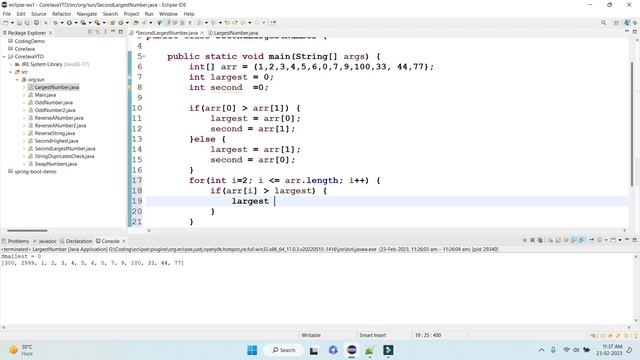Click clock date in system tray
The image size is (640, 360).
pos(609,353)
